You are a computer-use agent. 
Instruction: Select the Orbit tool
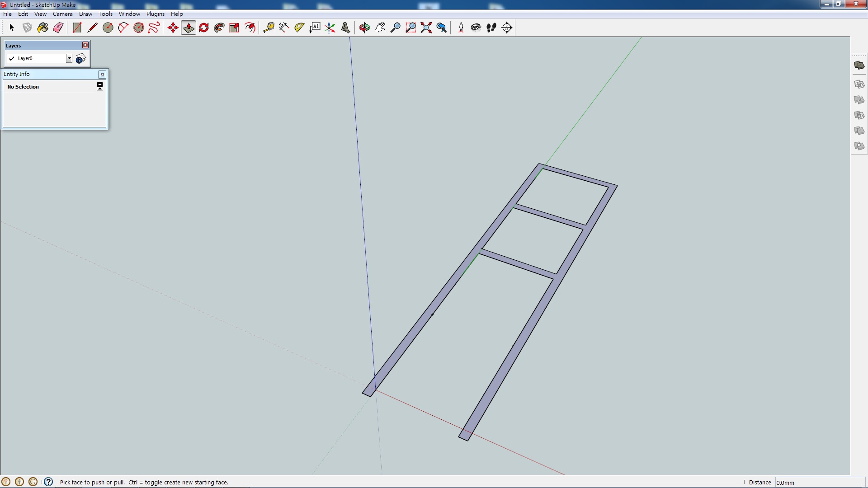(364, 28)
